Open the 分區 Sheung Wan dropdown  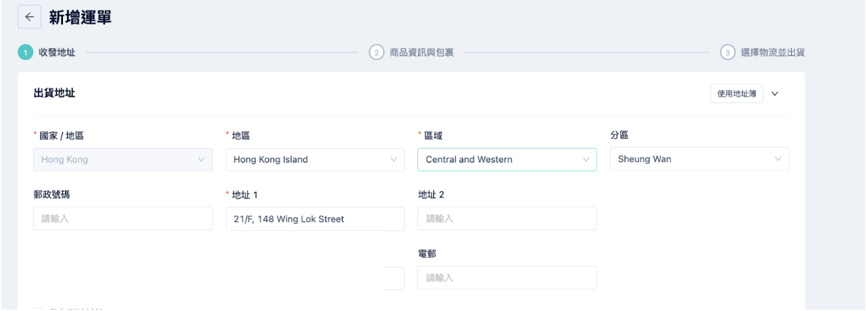[699, 160]
